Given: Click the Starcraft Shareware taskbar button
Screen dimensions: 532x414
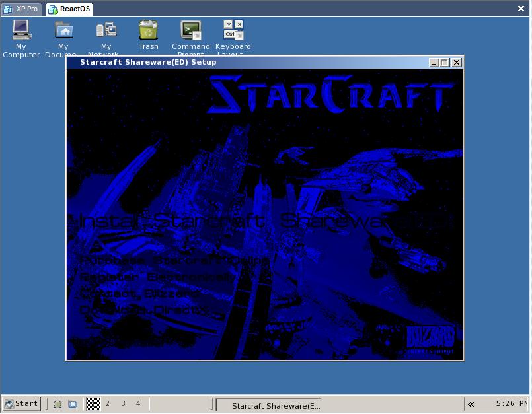Looking at the screenshot, I should (x=268, y=405).
